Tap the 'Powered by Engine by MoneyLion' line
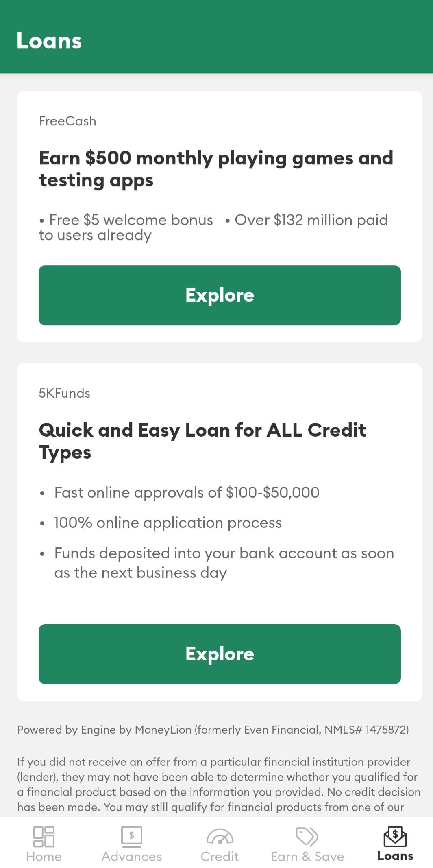 (x=213, y=730)
